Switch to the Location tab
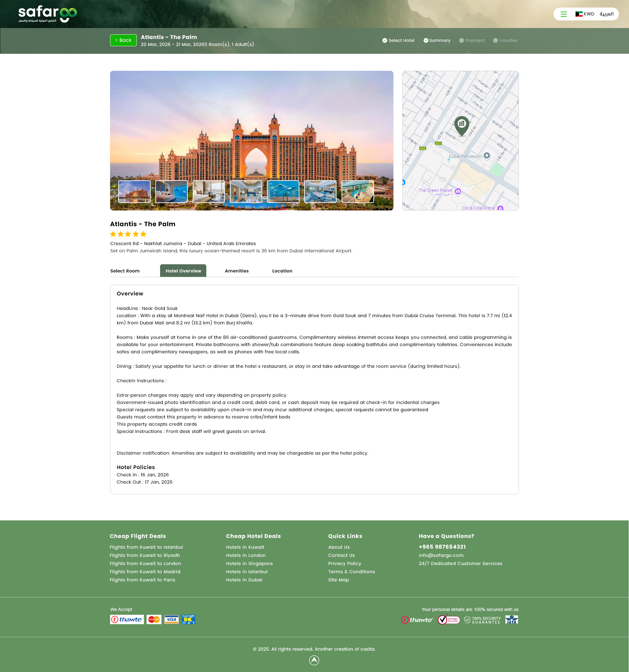Image resolution: width=629 pixels, height=672 pixels. (282, 271)
